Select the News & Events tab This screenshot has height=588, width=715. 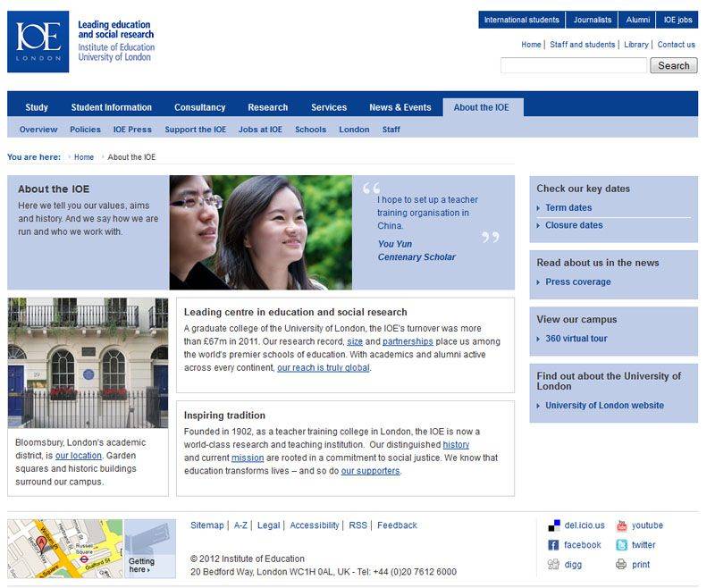coord(400,107)
